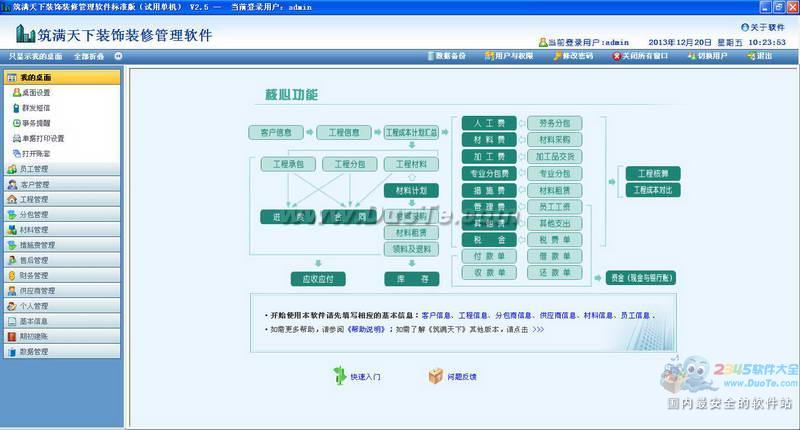Screen dimensions: 800x430
Task: Click the 税金 flowchart box
Action: [x=489, y=239]
